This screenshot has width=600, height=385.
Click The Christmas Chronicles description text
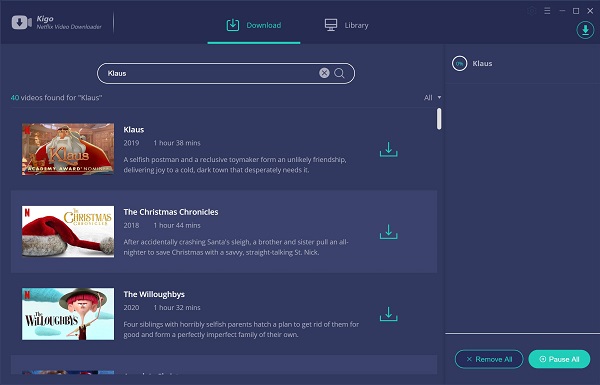click(236, 247)
